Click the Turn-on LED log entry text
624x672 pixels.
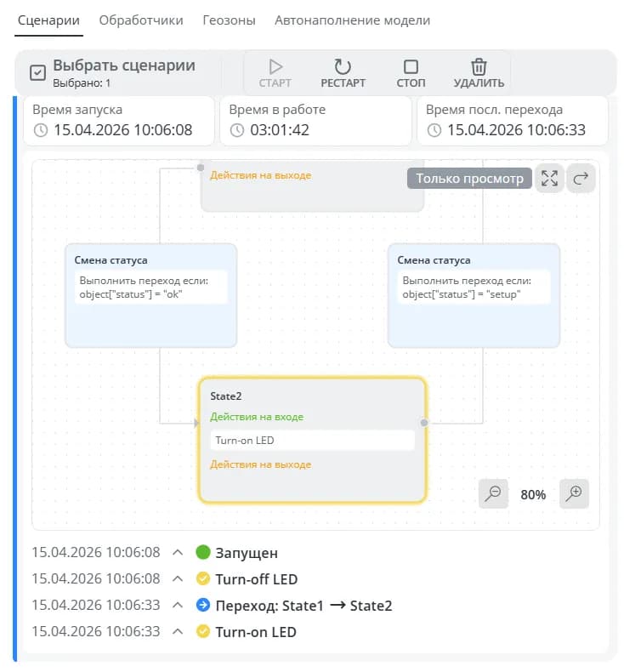tap(256, 632)
